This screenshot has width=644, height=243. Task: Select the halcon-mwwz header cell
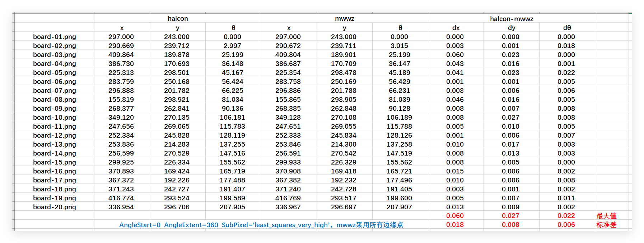point(512,19)
